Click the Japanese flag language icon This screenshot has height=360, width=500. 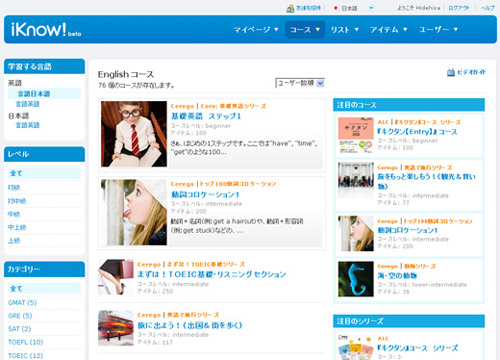click(x=336, y=8)
